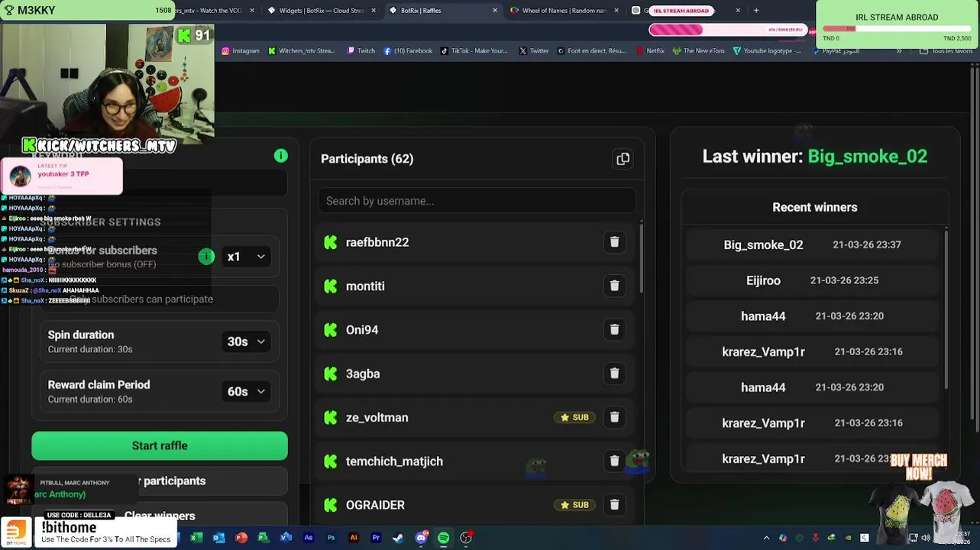Screen dimensions: 980x550
Task: Open the Facebook bookmark
Action: tap(408, 51)
